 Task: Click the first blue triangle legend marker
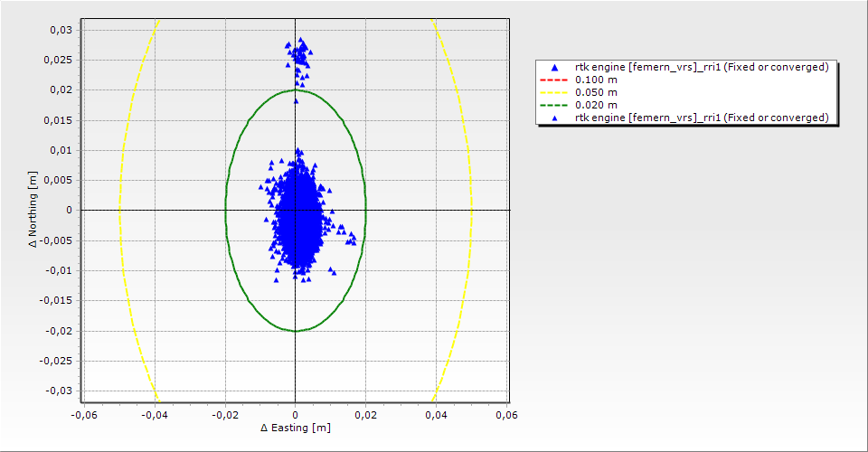(x=555, y=68)
